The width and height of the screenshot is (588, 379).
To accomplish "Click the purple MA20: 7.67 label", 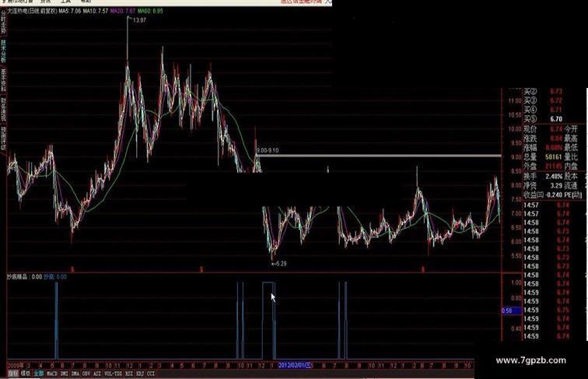I will tap(122, 11).
